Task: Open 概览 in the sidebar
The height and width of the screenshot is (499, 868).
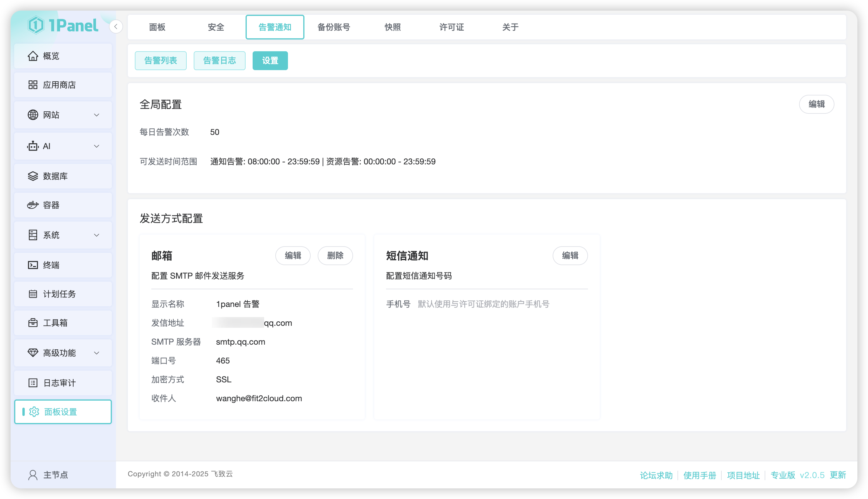Action: 63,56
